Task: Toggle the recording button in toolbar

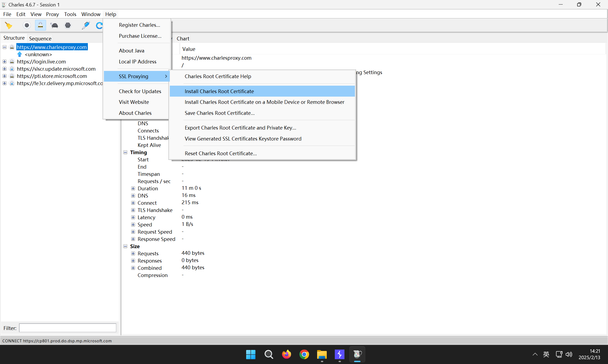Action: click(x=27, y=25)
